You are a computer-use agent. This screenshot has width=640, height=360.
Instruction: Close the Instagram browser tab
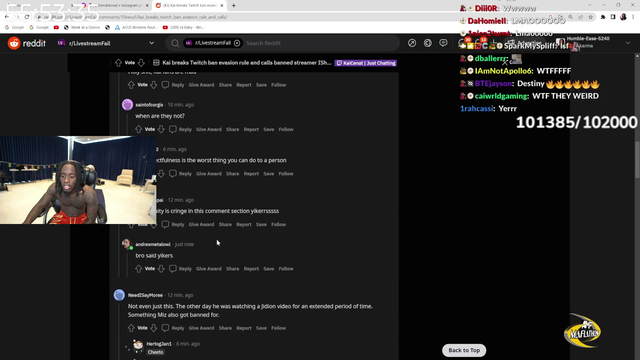tap(147, 6)
